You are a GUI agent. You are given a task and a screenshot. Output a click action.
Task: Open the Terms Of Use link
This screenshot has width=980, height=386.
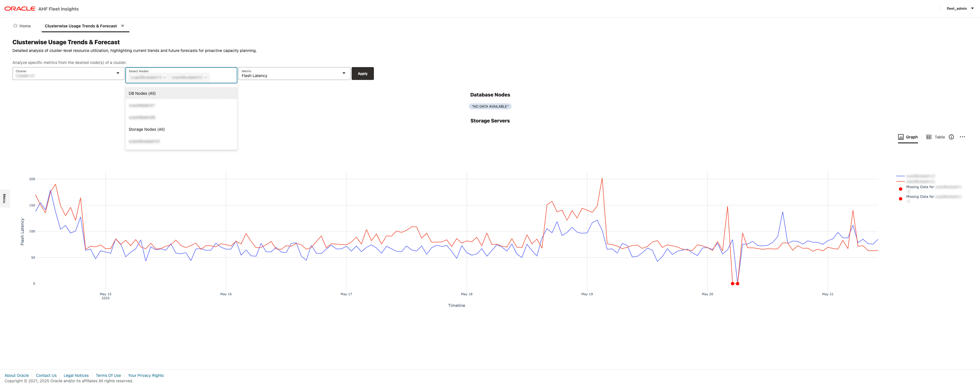click(108, 375)
